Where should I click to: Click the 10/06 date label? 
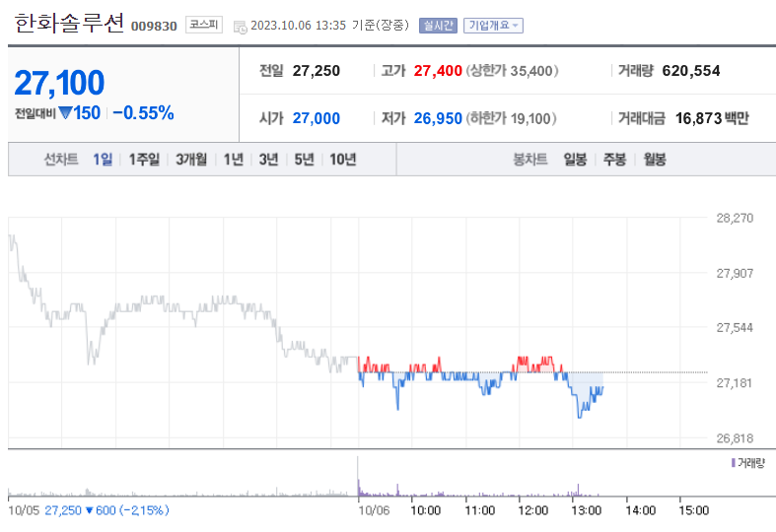(374, 510)
